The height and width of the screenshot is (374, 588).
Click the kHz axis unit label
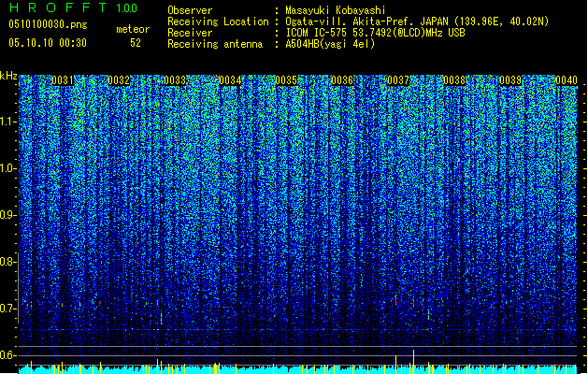coord(8,76)
